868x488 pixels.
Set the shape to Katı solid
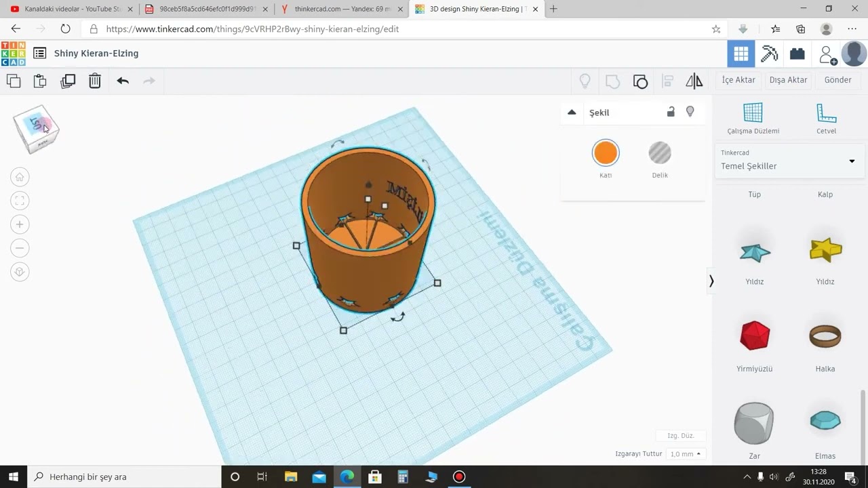tap(606, 153)
